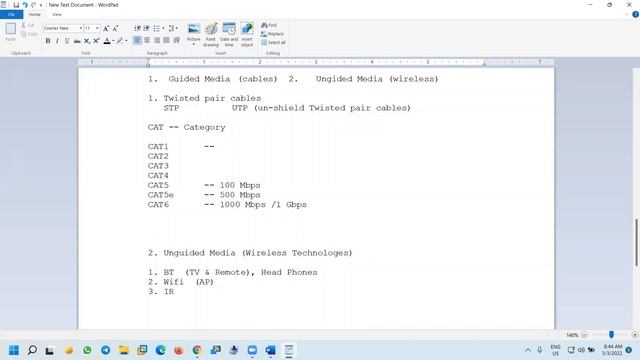The image size is (640, 360).
Task: Click the Find button
Action: point(269,25)
